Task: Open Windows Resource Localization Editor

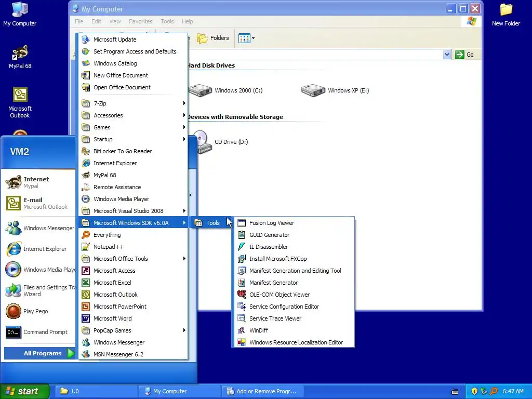Action: [293, 342]
